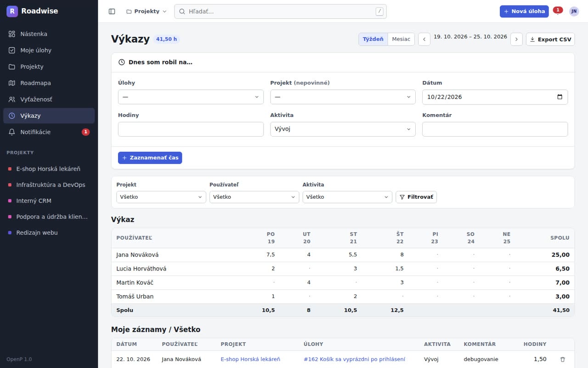The image size is (588, 368).
Task: Click the Filtrovať button
Action: [x=416, y=197]
